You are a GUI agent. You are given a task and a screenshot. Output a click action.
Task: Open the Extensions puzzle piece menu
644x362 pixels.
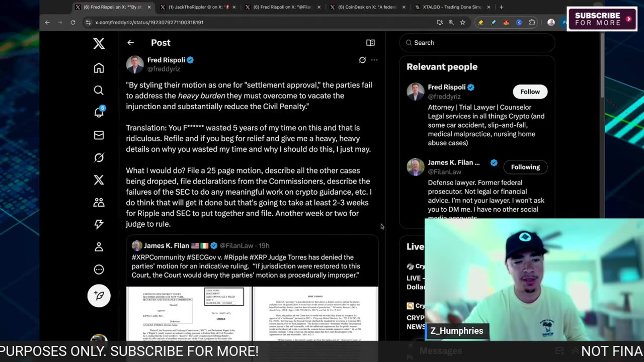pos(532,22)
